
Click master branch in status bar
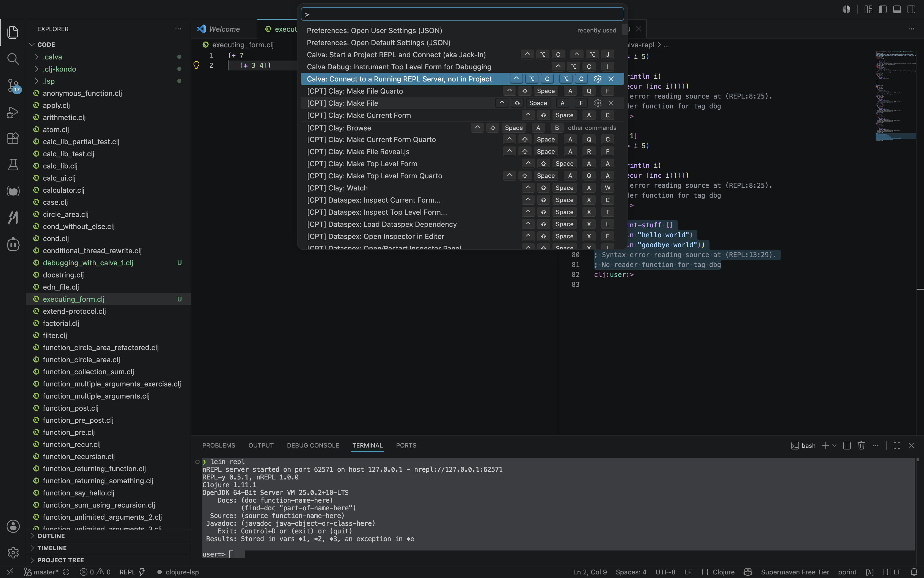tap(41, 572)
